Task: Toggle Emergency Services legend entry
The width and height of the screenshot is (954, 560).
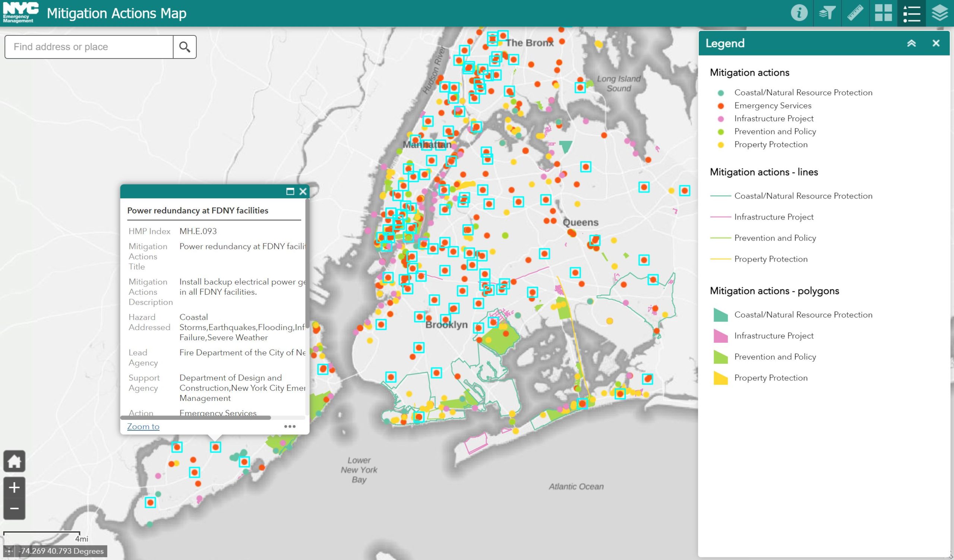Action: (x=772, y=105)
